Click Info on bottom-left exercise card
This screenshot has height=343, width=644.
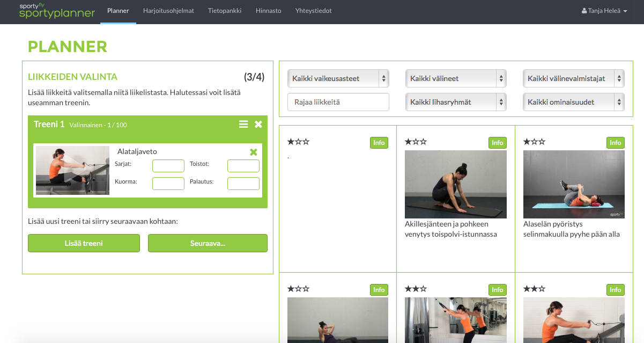tap(379, 290)
